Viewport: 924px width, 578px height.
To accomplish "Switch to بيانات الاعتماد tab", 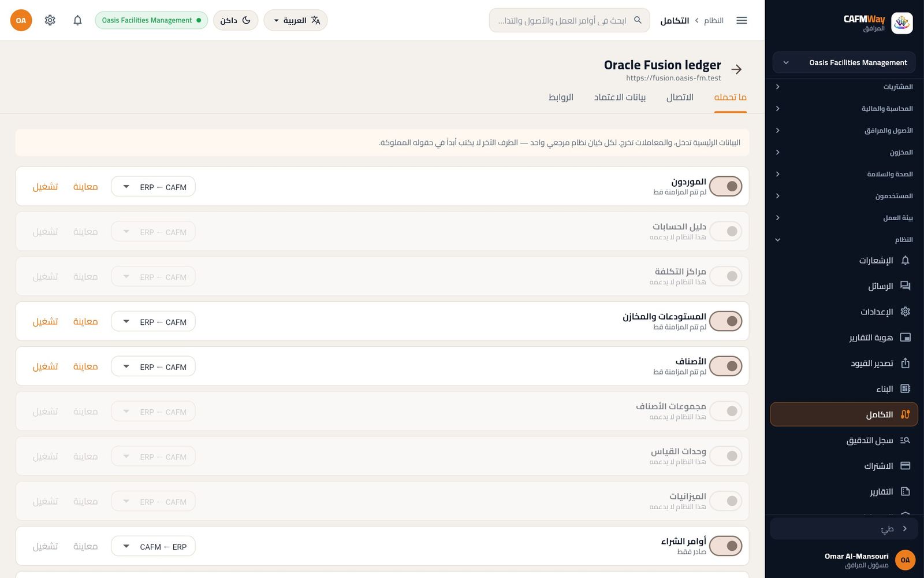I will 620,97.
